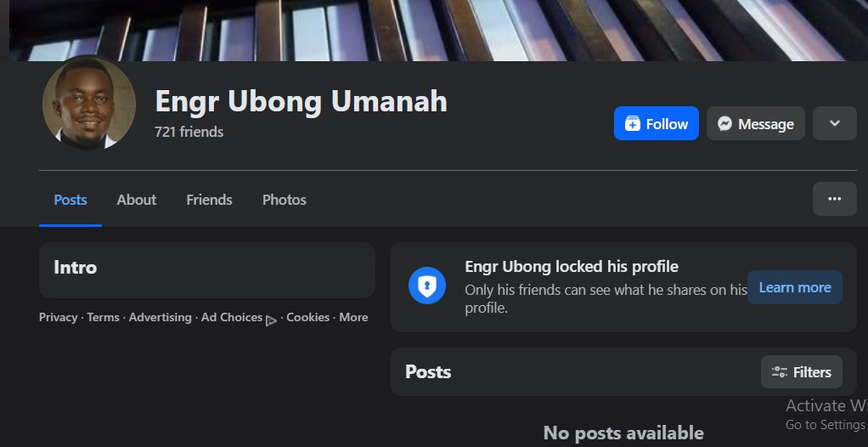Click the locked profile shield icon

[x=427, y=286]
